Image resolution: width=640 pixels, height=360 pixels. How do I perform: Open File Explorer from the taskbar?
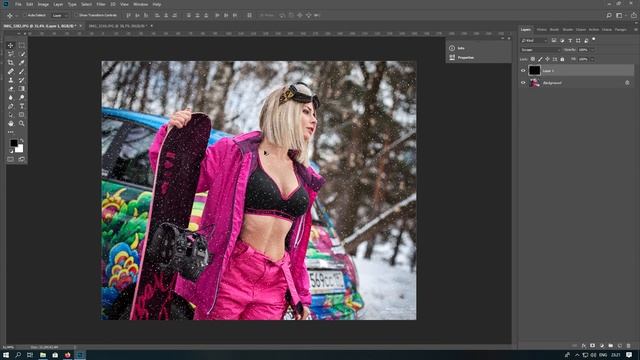tap(42, 355)
